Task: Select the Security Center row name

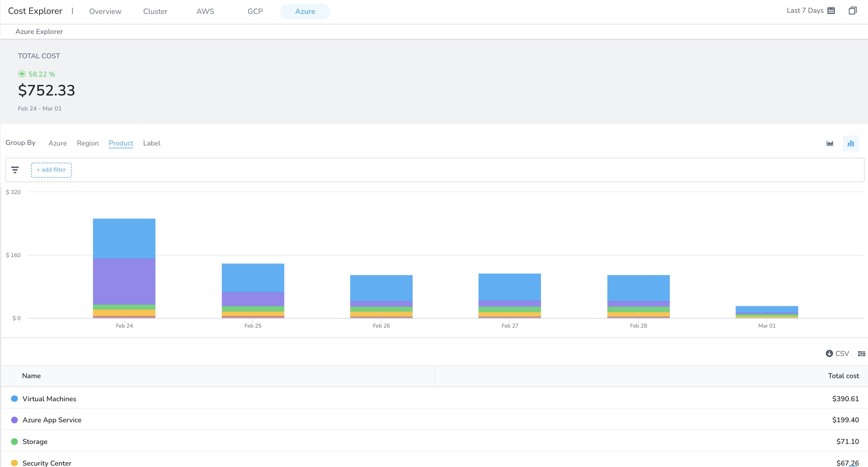Action: [x=47, y=463]
